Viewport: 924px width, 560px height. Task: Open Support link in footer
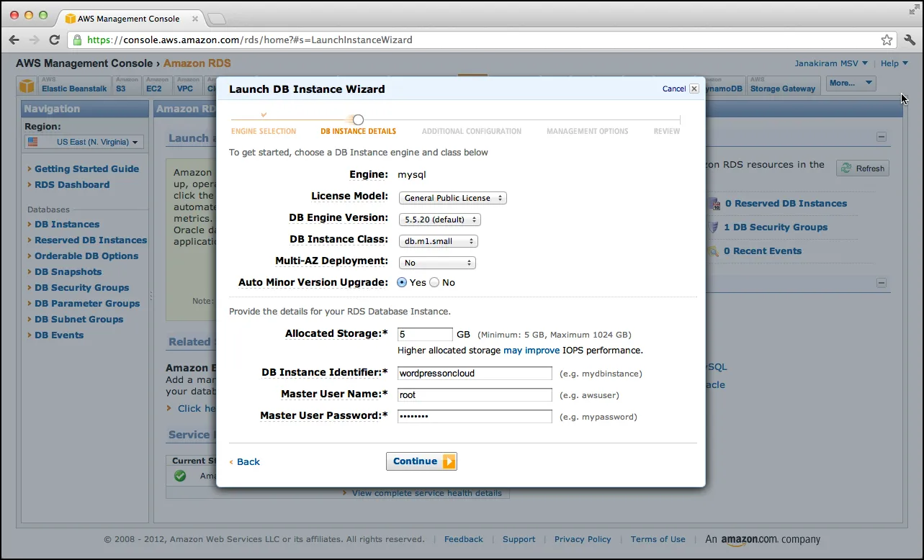tap(519, 539)
